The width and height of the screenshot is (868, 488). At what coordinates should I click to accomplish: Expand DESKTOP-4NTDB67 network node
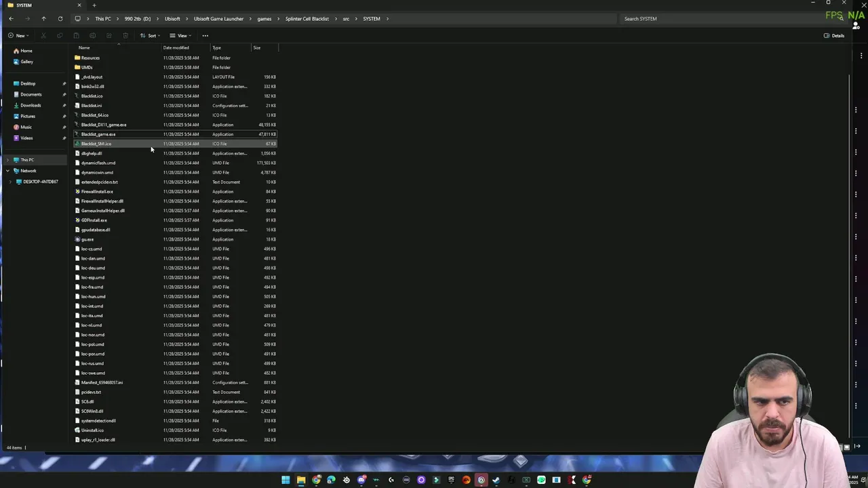pos(12,182)
